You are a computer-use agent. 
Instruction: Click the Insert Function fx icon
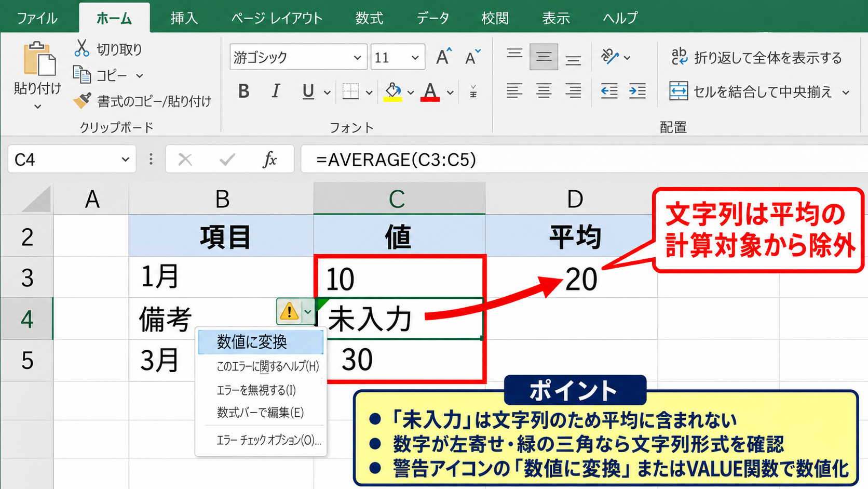270,159
